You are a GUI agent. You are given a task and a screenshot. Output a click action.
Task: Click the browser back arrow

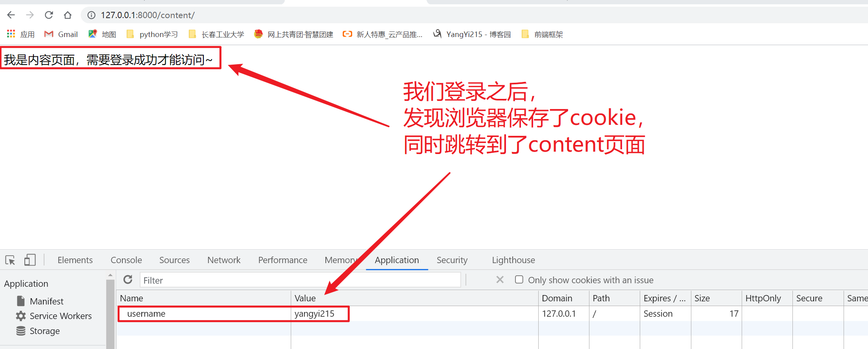pyautogui.click(x=11, y=15)
